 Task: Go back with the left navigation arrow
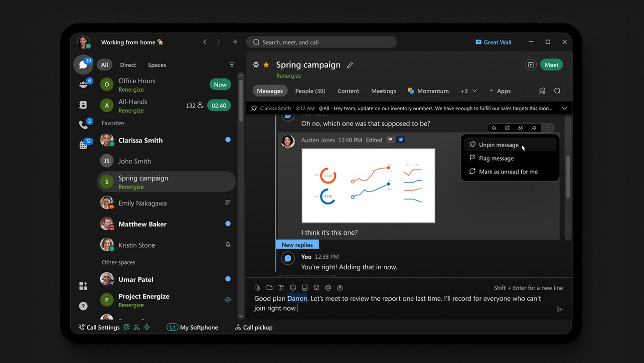205,42
